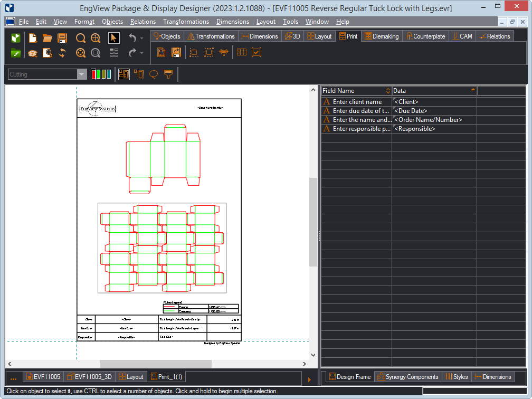Click the <Due Date> data cell
Viewport: 532px width, 399px height.
434,111
